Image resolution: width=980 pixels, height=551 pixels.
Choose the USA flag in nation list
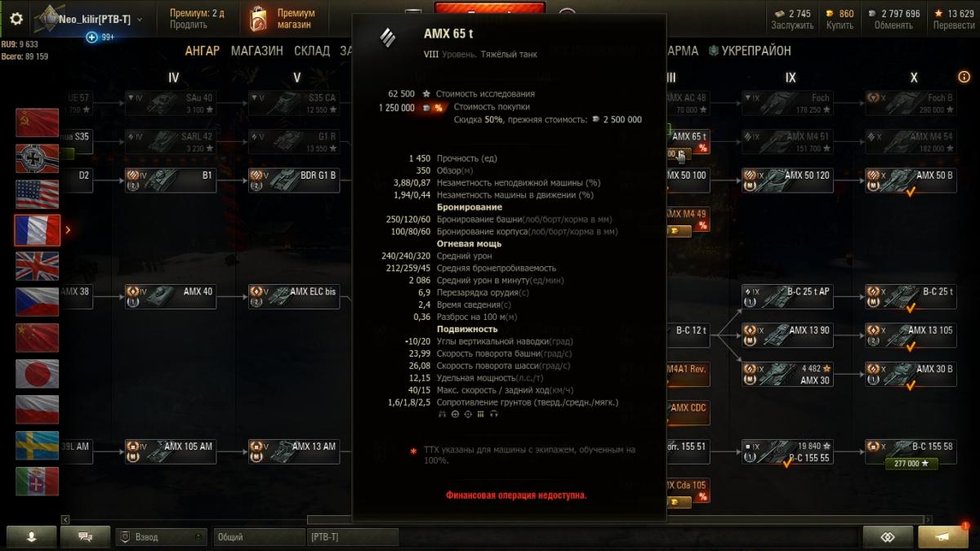click(x=37, y=194)
